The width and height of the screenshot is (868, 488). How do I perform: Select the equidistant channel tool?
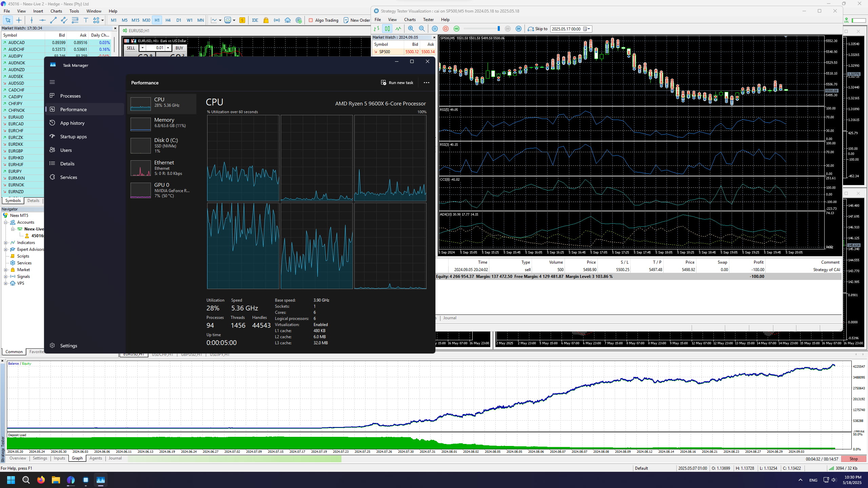pos(64,20)
